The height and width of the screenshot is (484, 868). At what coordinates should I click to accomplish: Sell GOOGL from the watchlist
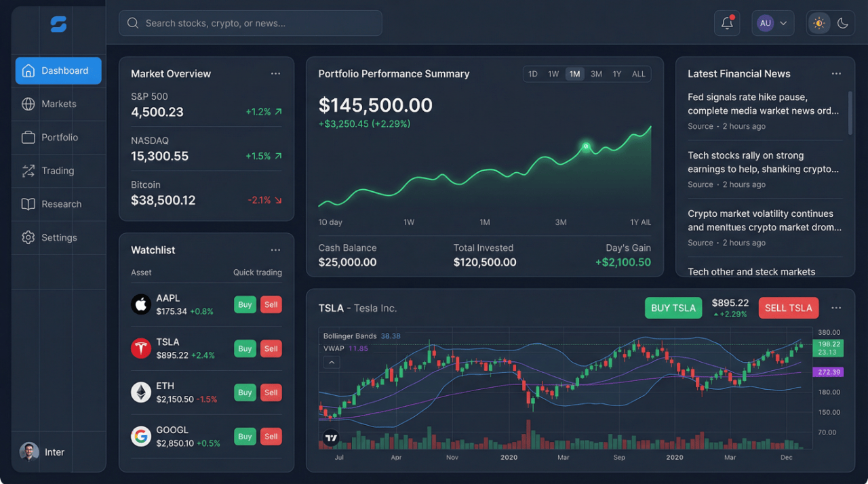click(x=271, y=437)
